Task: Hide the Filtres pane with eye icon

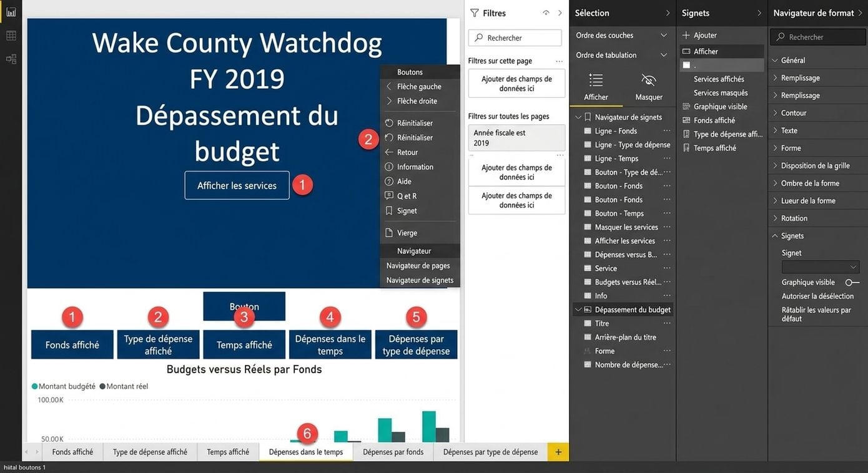Action: (x=546, y=13)
